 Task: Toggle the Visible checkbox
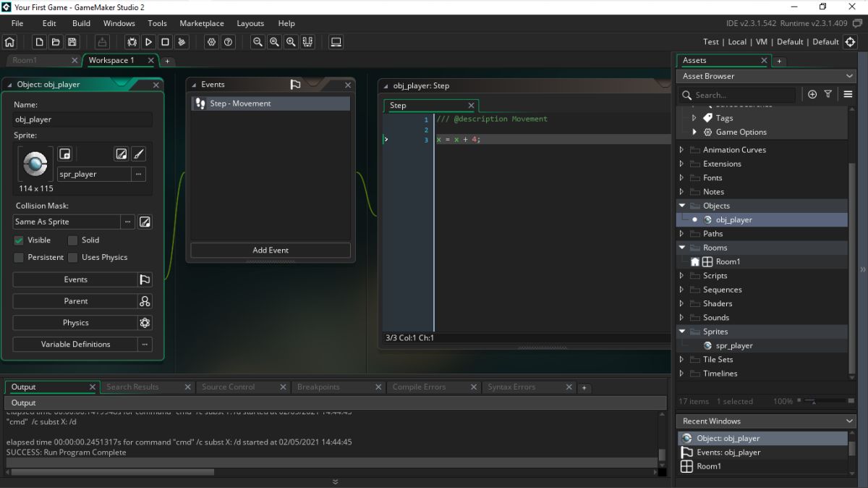pos(19,240)
